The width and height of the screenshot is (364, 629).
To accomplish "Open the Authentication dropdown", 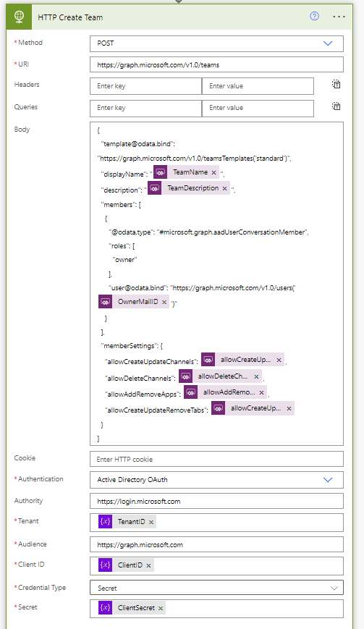I will 216,480.
